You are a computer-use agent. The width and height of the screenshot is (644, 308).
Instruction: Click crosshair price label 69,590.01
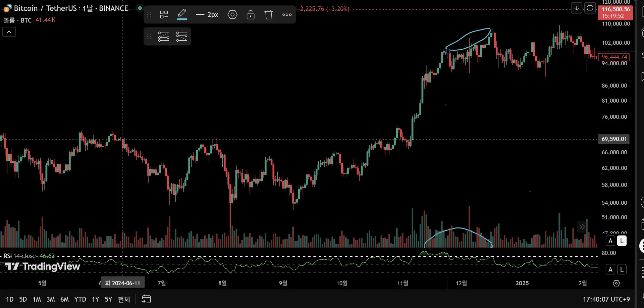tap(614, 139)
